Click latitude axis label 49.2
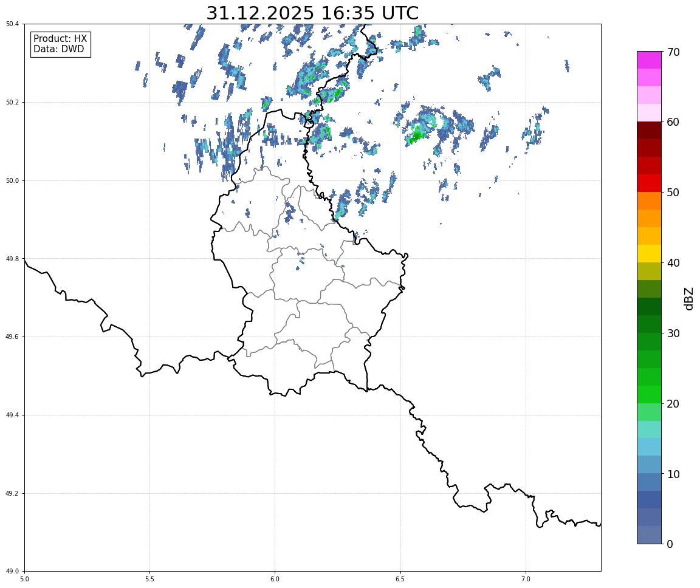This screenshot has width=700, height=588. pyautogui.click(x=12, y=493)
